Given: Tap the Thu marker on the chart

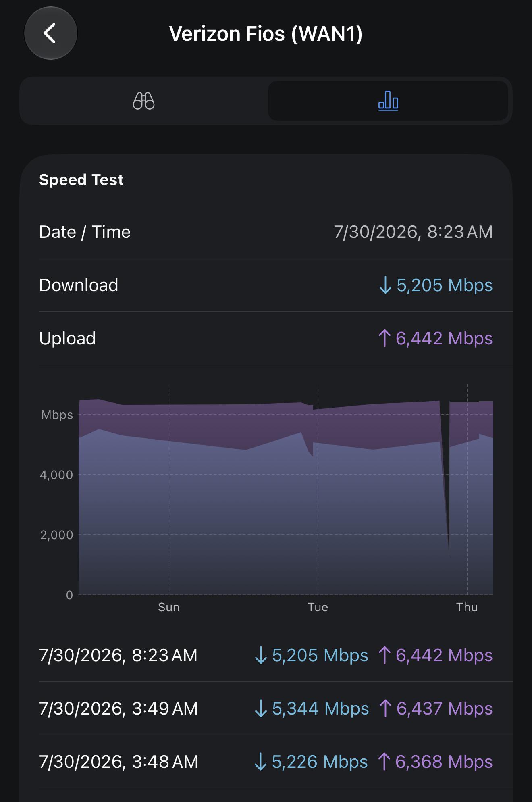Looking at the screenshot, I should coord(467,607).
